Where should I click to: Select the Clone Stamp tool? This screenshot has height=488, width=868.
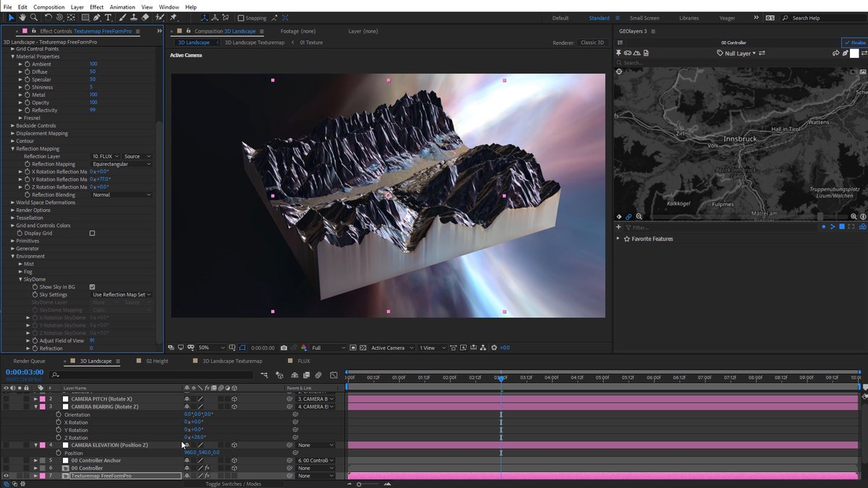(x=135, y=17)
